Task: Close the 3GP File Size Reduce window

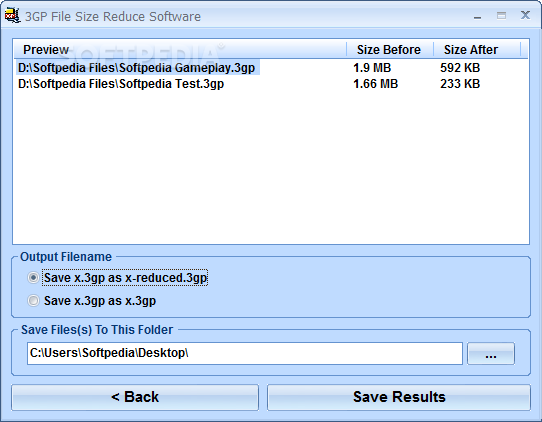Action: tap(525, 15)
